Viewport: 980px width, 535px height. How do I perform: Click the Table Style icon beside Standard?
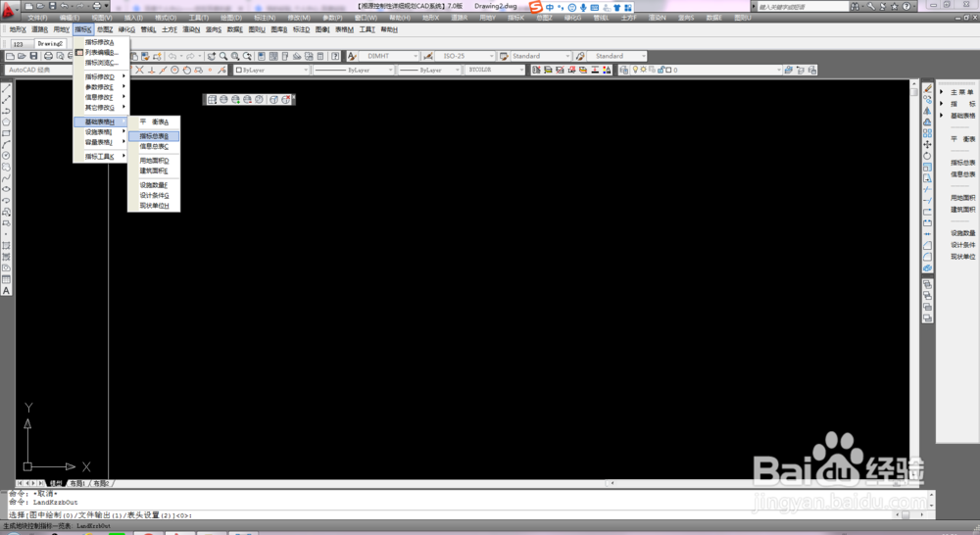pos(504,56)
